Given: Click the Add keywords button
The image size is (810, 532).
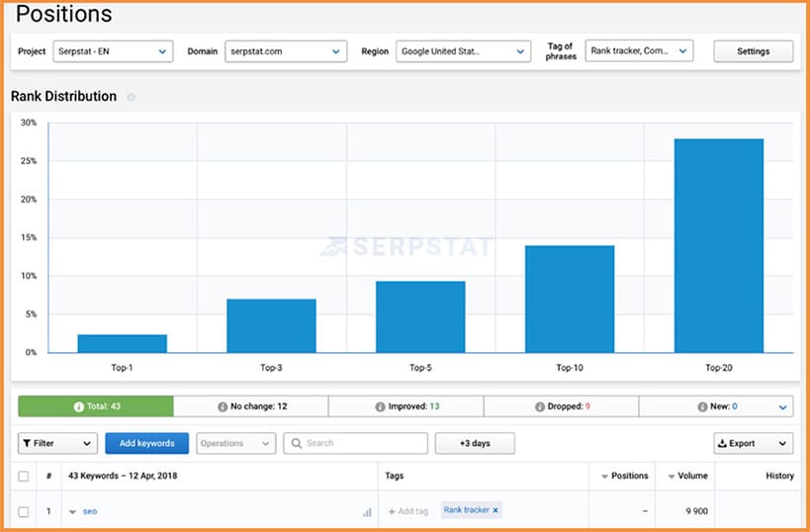Looking at the screenshot, I should [x=147, y=443].
